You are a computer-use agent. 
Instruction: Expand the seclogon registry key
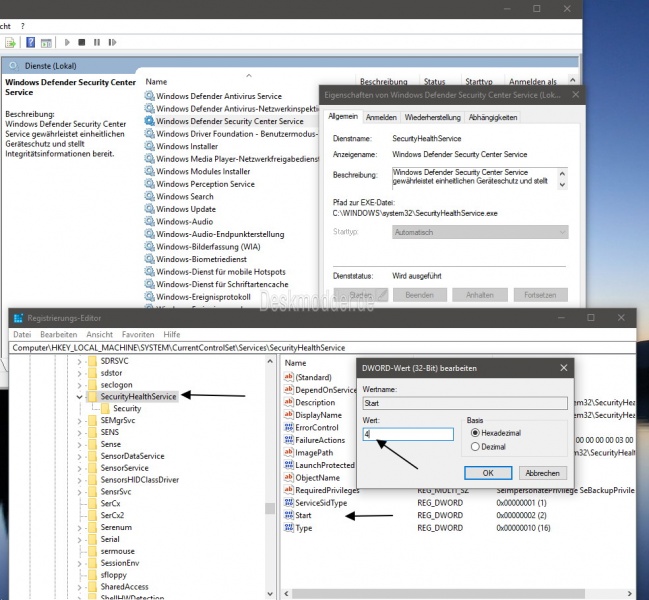click(x=79, y=385)
